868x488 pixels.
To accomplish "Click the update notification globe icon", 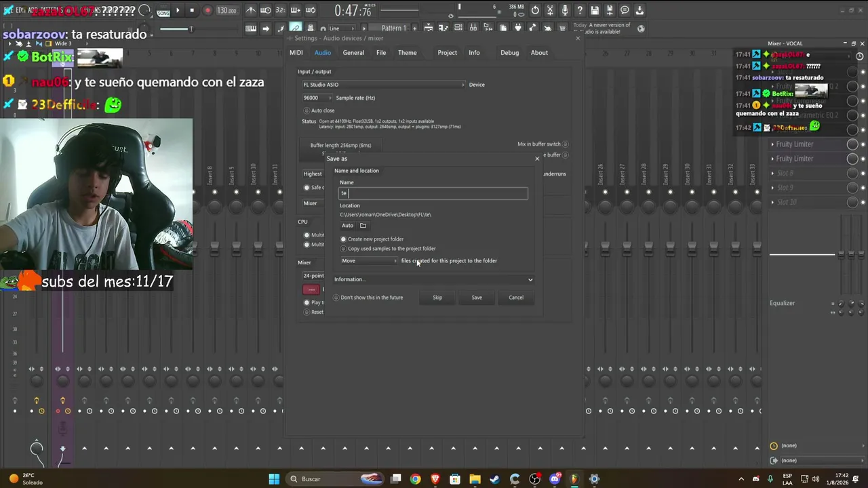I will pyautogui.click(x=641, y=28).
